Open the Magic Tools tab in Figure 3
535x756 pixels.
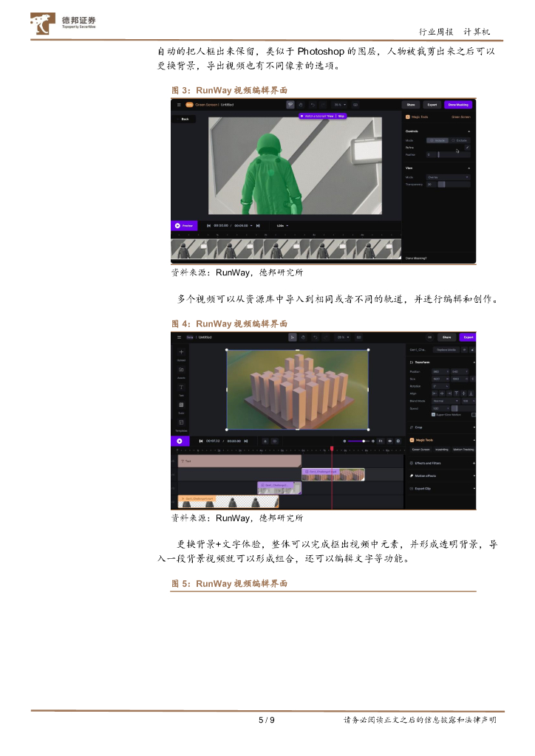(x=417, y=117)
